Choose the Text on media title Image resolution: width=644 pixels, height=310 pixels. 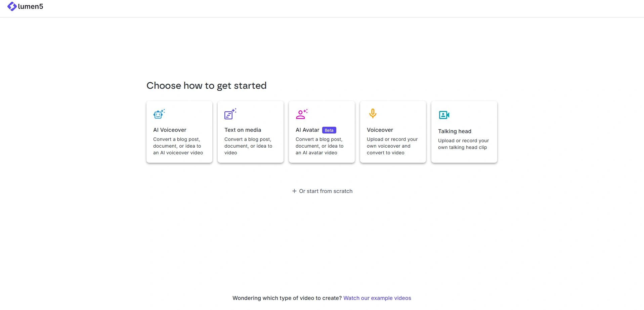click(x=243, y=130)
